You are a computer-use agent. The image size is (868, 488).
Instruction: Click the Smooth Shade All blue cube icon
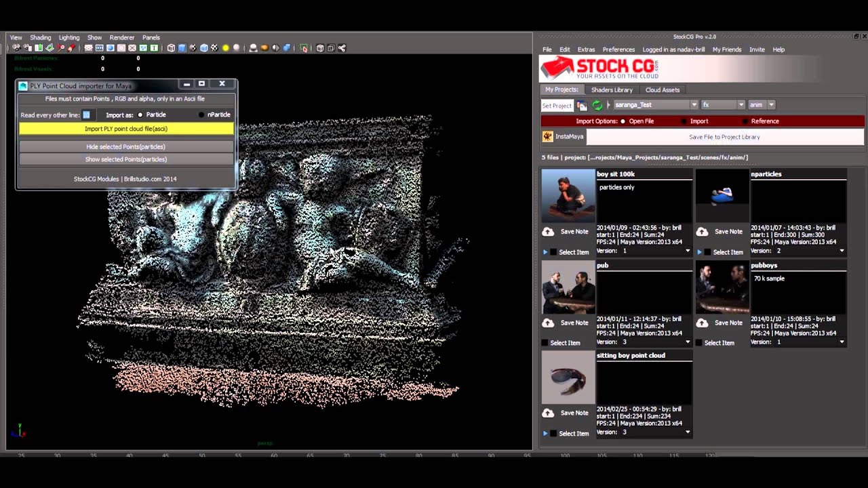tap(182, 48)
